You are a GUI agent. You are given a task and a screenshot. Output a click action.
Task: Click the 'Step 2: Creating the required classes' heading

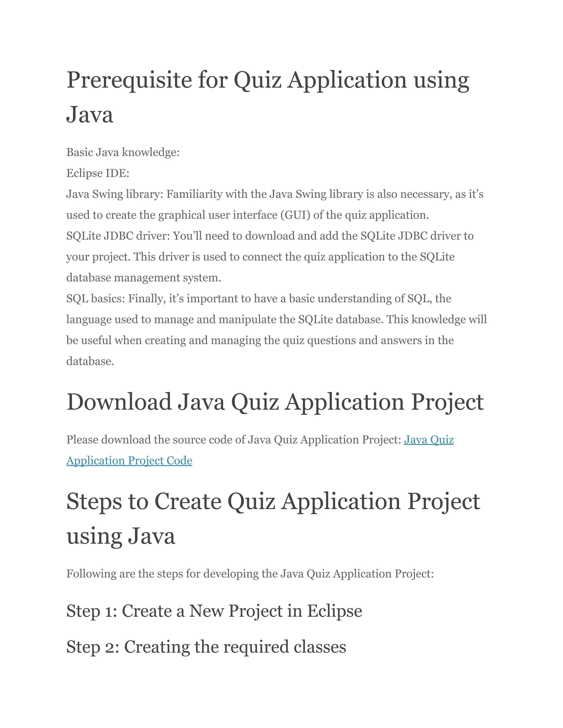point(206,647)
